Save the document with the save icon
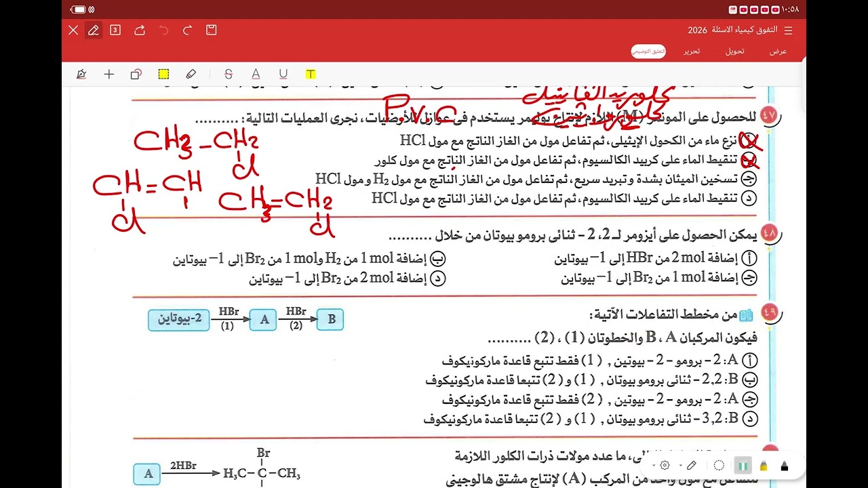Image resolution: width=868 pixels, height=488 pixels. (211, 30)
